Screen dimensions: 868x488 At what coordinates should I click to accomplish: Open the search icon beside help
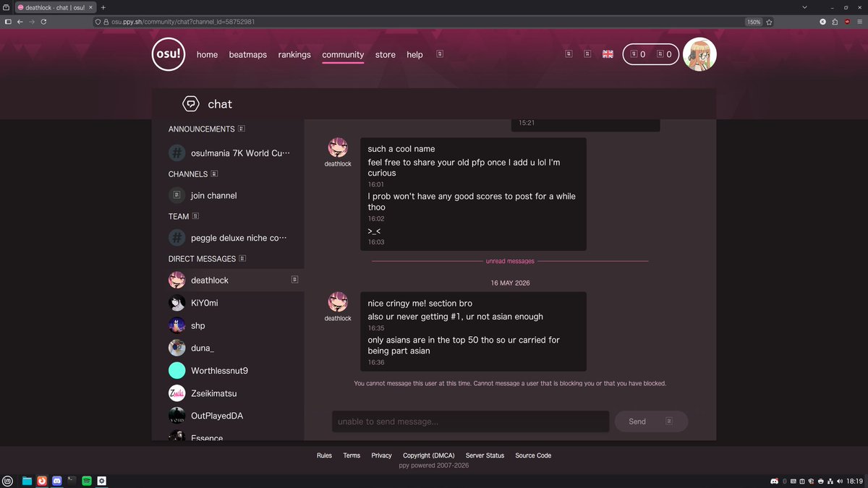click(440, 54)
